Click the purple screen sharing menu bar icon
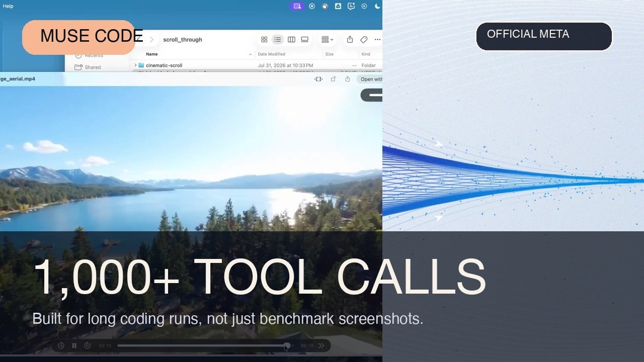The image size is (644, 362). [297, 6]
